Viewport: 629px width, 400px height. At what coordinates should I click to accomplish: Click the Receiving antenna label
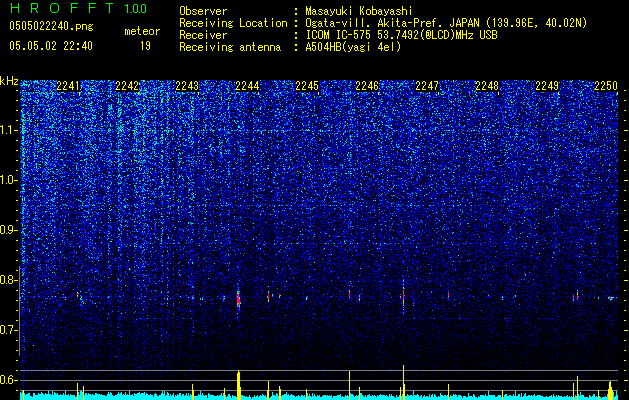tap(230, 47)
